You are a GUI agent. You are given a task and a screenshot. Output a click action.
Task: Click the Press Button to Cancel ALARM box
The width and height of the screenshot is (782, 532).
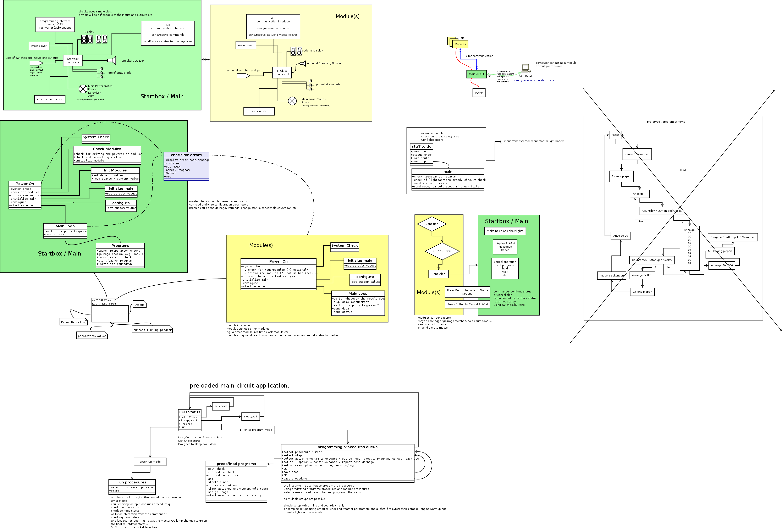(x=467, y=304)
